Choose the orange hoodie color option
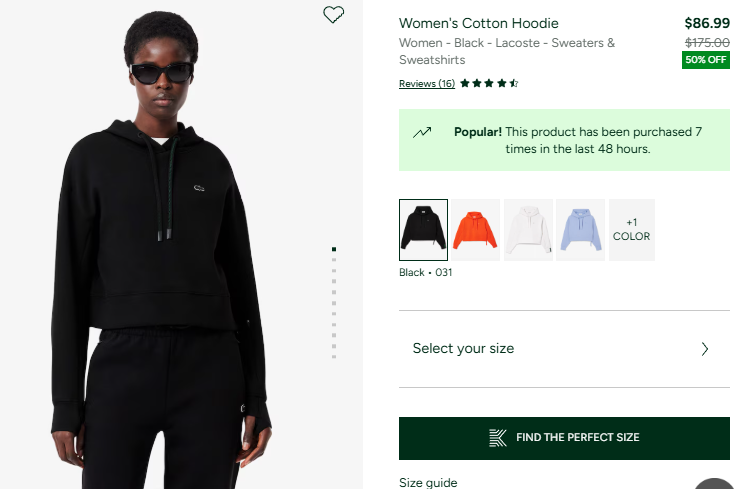This screenshot has width=741, height=489. [475, 230]
